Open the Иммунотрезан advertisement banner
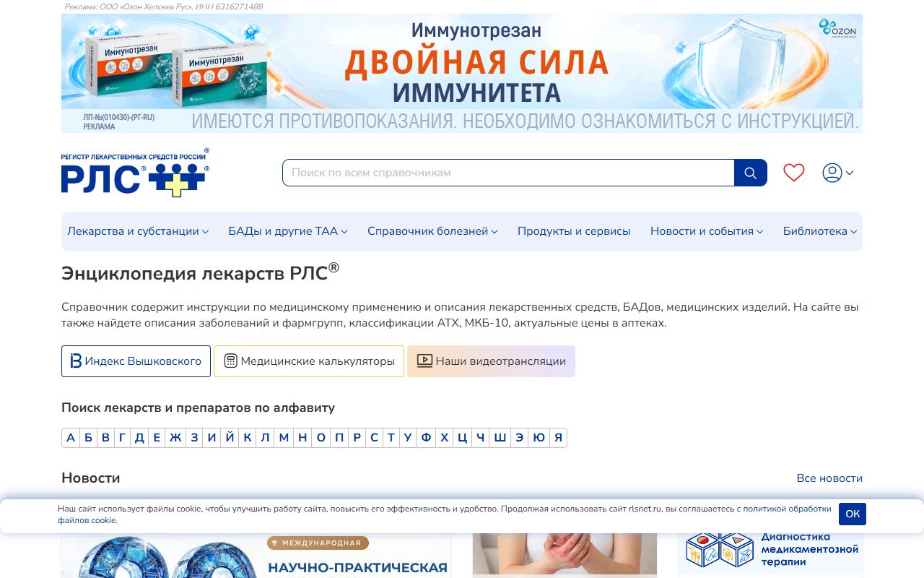This screenshot has width=924, height=578. pyautogui.click(x=462, y=73)
